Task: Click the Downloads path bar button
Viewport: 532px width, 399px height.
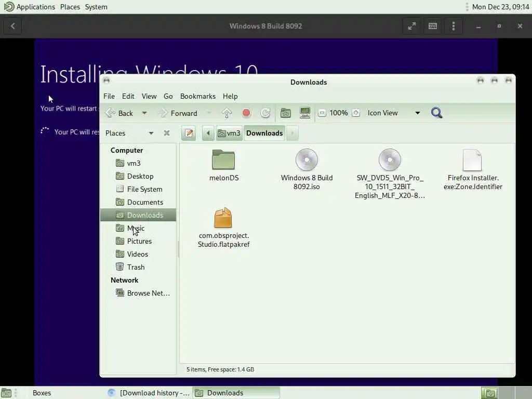Action: point(264,133)
